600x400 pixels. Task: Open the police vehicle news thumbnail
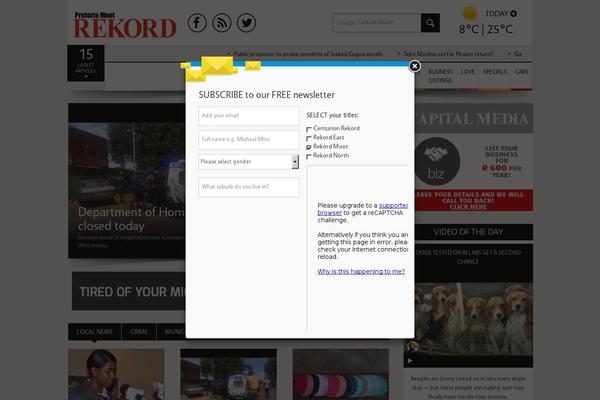click(x=228, y=374)
